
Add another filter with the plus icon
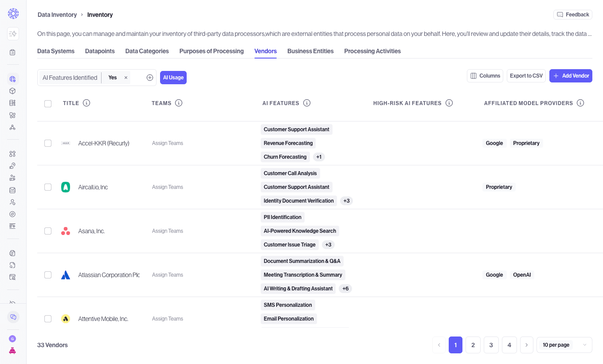(150, 78)
